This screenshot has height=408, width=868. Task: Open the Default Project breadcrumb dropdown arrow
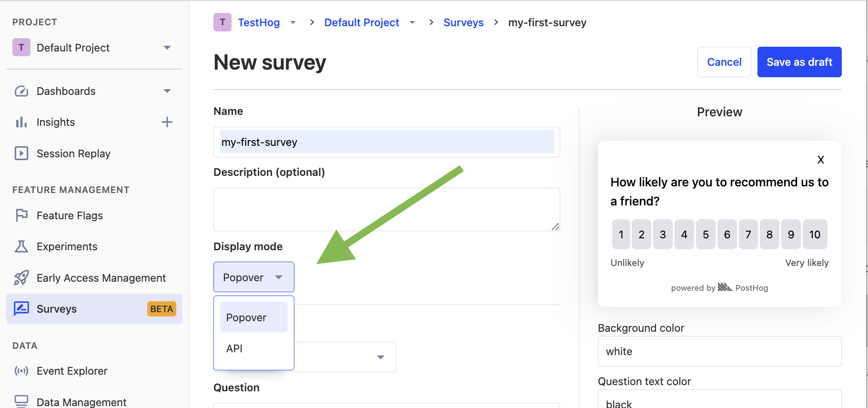coord(413,22)
